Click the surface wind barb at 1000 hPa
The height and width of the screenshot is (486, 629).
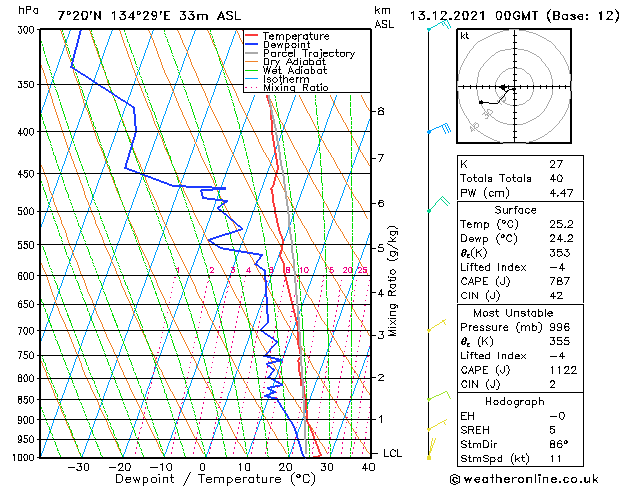(431, 449)
